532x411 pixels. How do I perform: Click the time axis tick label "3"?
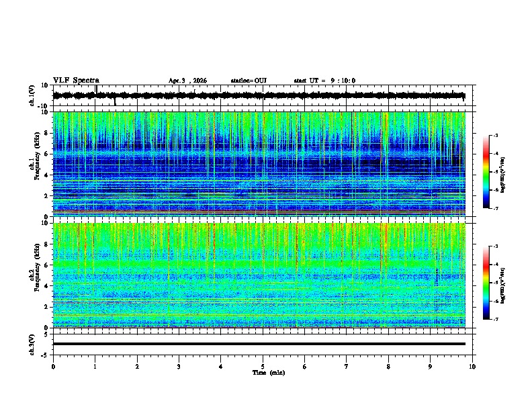pyautogui.click(x=179, y=367)
